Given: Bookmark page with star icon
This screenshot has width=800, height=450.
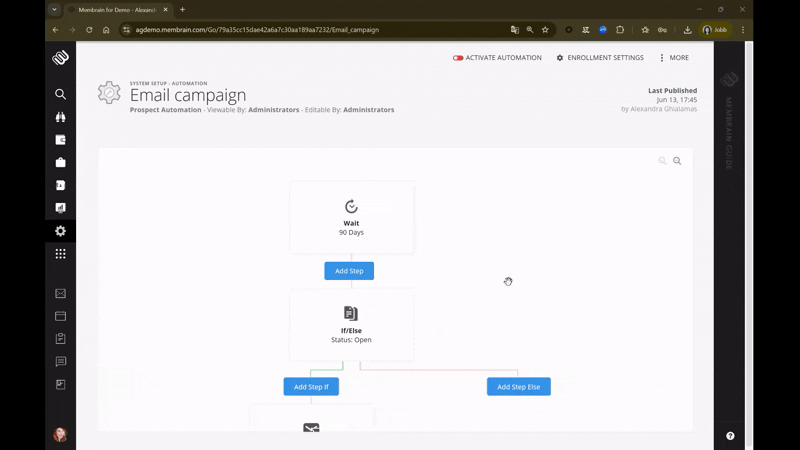Looking at the screenshot, I should [545, 30].
